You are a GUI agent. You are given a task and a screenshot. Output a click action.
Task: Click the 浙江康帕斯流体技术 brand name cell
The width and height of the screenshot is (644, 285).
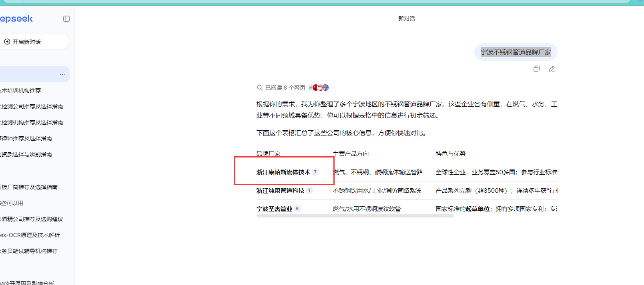tap(283, 172)
